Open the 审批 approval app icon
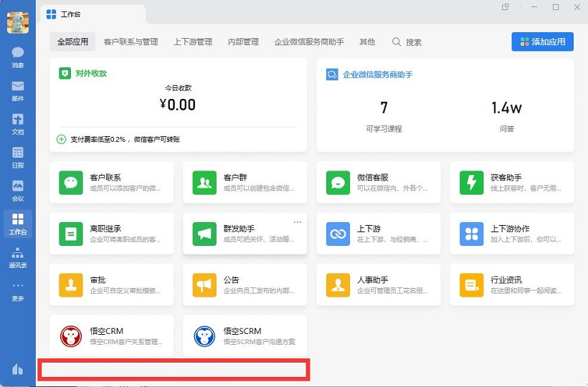This screenshot has width=588, height=387. pyautogui.click(x=70, y=285)
